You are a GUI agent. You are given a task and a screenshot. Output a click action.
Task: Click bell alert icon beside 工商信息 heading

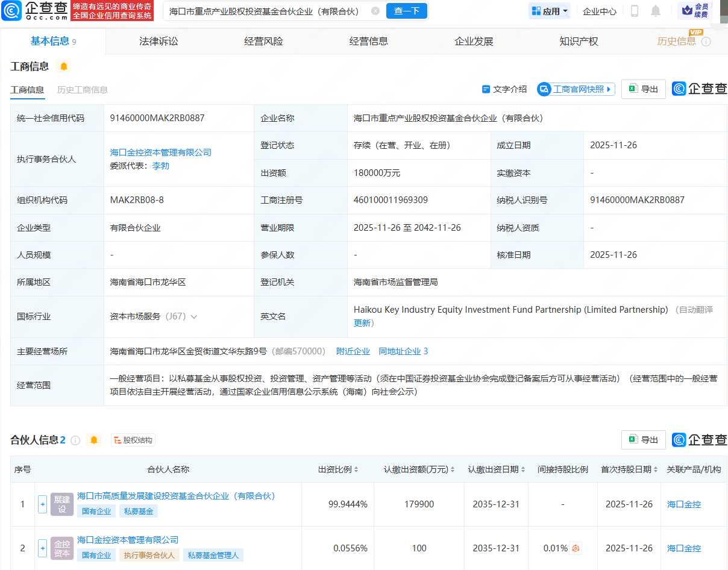(64, 66)
